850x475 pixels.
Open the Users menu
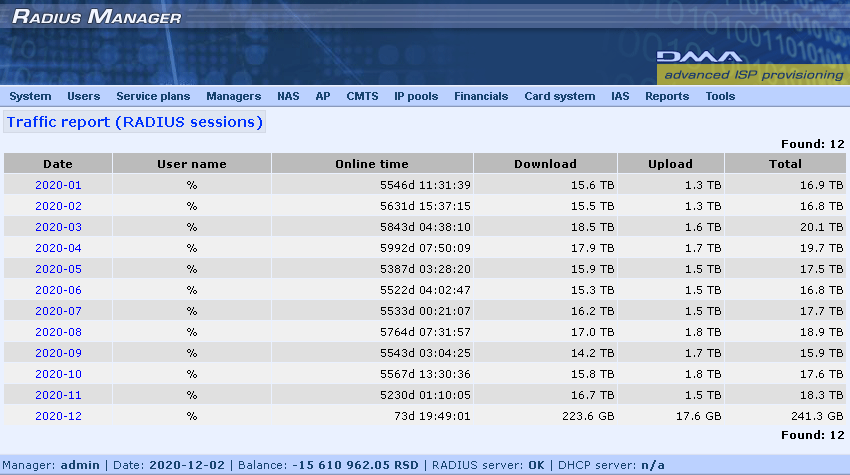pos(83,96)
